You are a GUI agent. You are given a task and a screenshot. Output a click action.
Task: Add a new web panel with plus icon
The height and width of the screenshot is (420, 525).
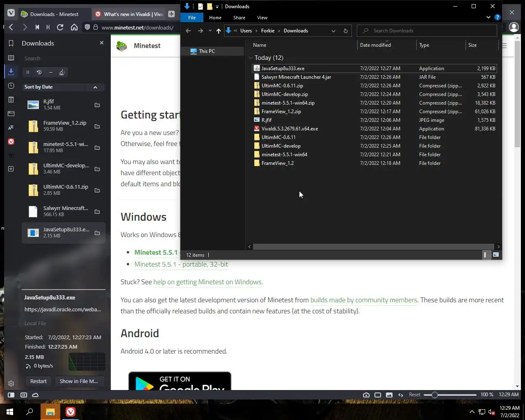coord(11,169)
